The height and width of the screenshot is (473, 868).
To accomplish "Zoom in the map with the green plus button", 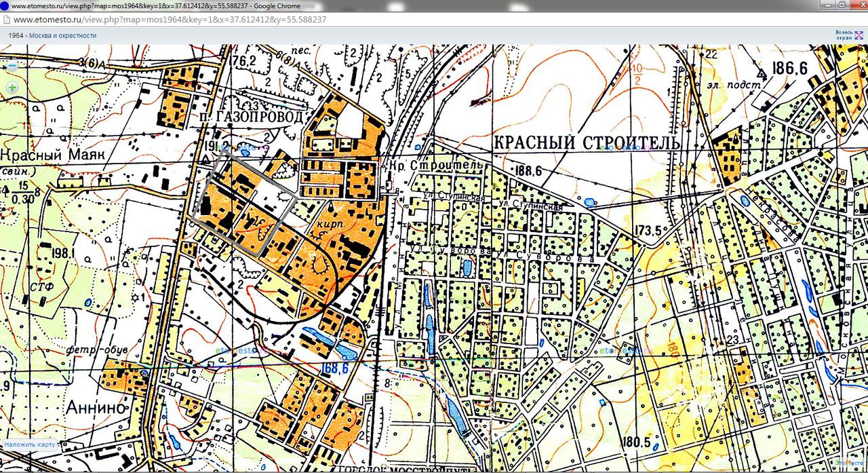I will point(12,87).
